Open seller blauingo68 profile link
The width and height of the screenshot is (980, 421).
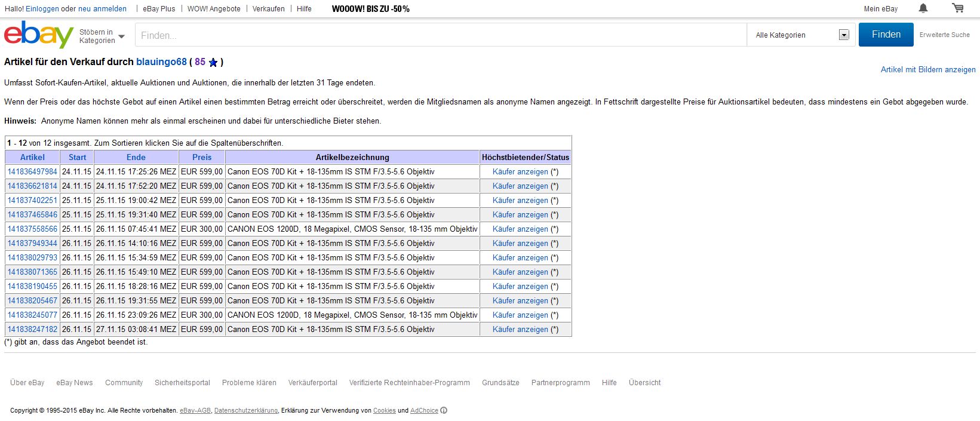[161, 62]
